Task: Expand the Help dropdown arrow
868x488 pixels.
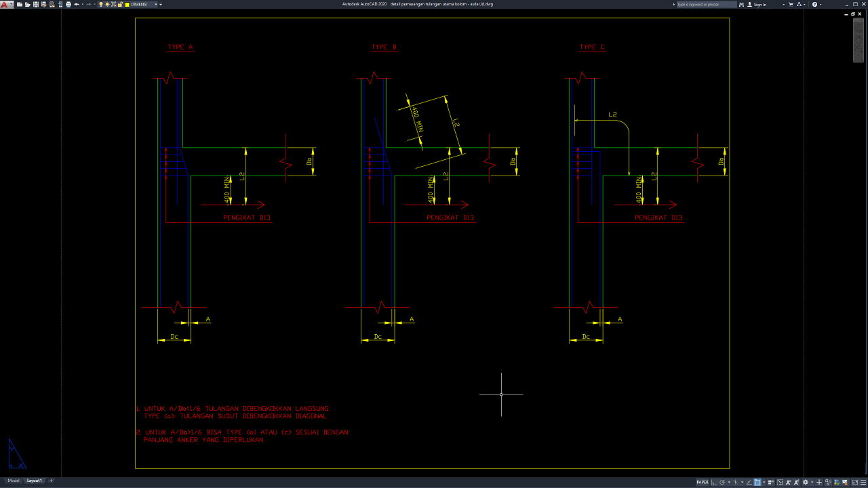Action: tap(821, 4)
